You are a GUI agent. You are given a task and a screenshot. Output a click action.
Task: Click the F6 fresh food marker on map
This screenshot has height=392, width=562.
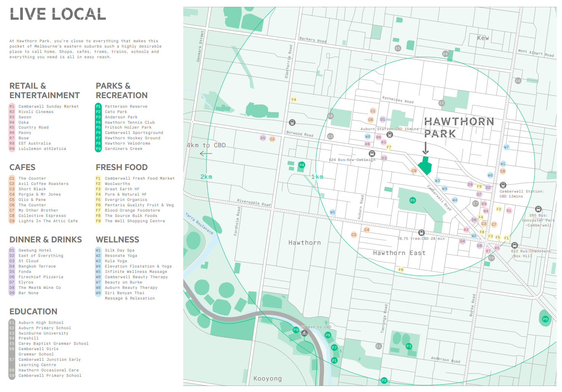pyautogui.click(x=401, y=269)
